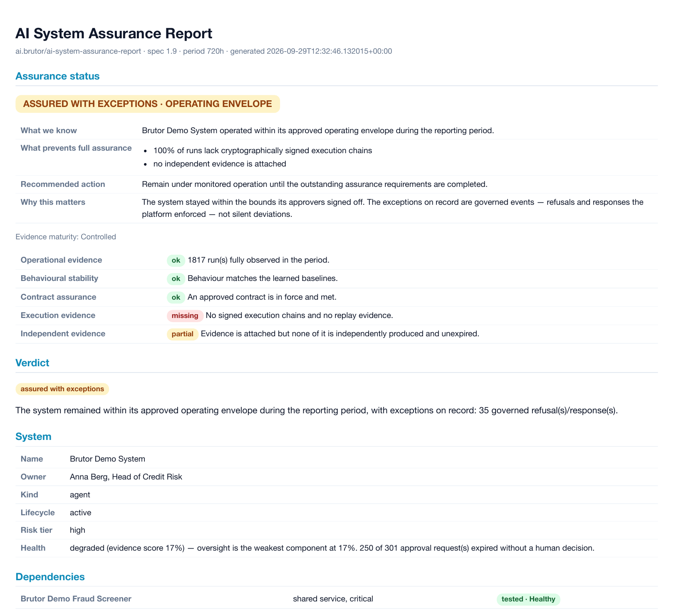The width and height of the screenshot is (674, 616).
Task: Click the ok badge for Behavioural stability
Action: (176, 278)
